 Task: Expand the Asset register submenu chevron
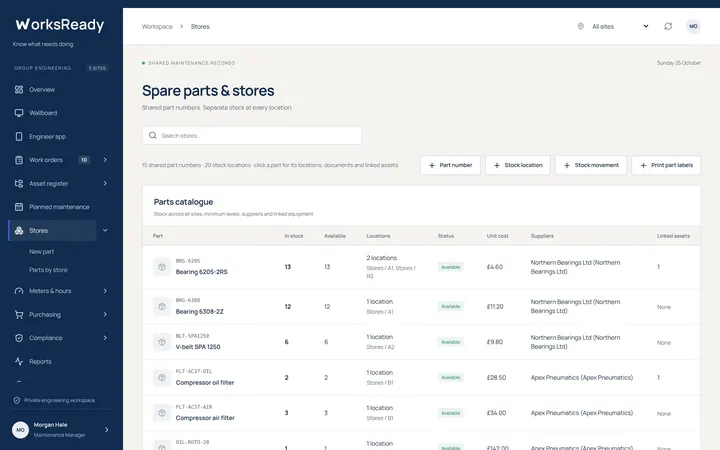[105, 183]
